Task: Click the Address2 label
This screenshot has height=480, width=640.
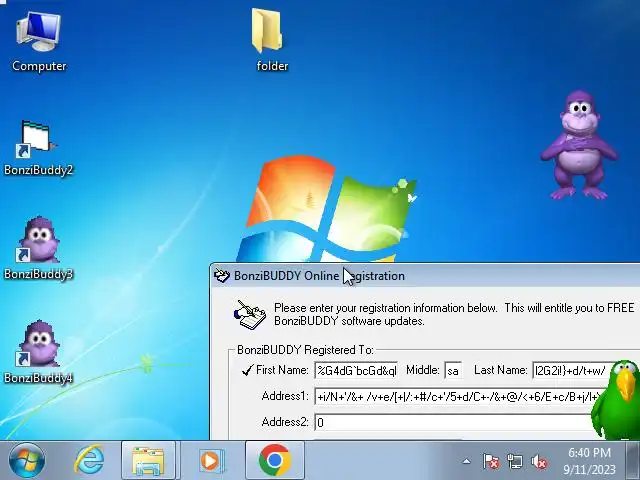Action: [x=285, y=422]
